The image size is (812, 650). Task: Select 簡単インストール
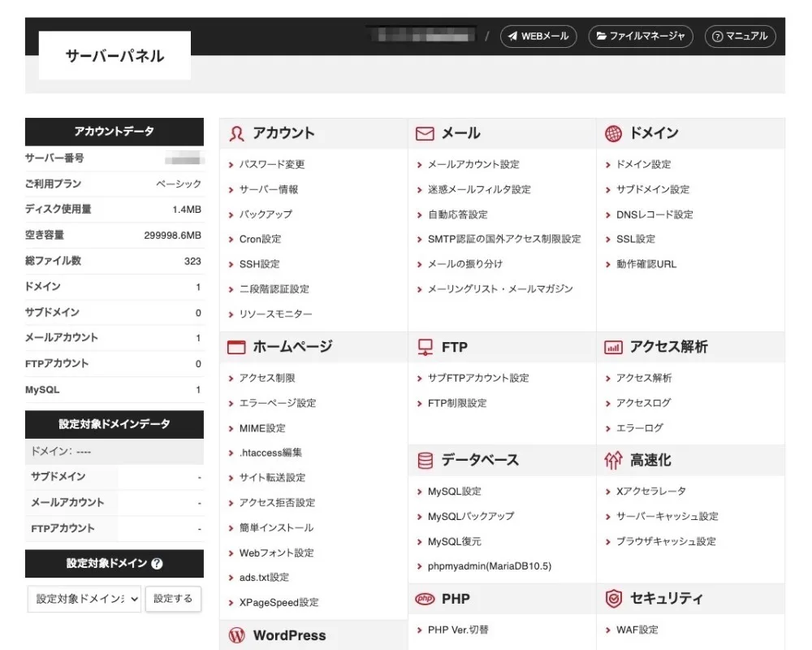coord(276,527)
